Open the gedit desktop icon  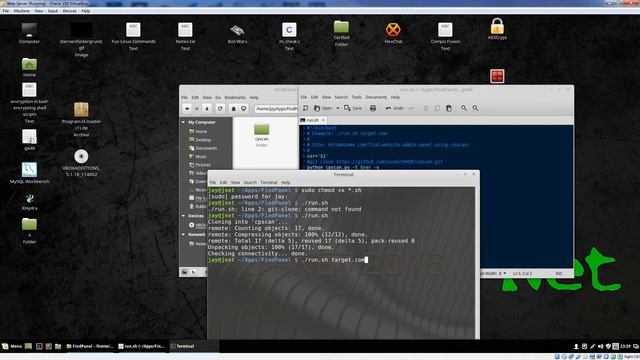(29, 140)
